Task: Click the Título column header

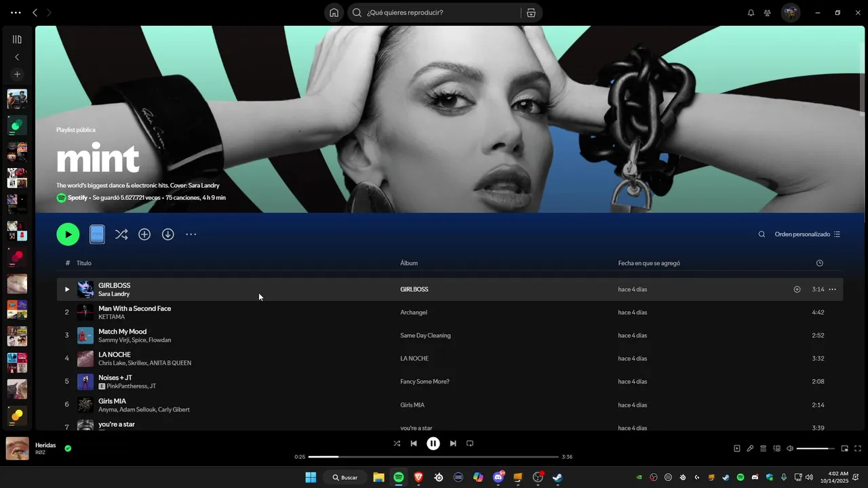Action: [84, 263]
